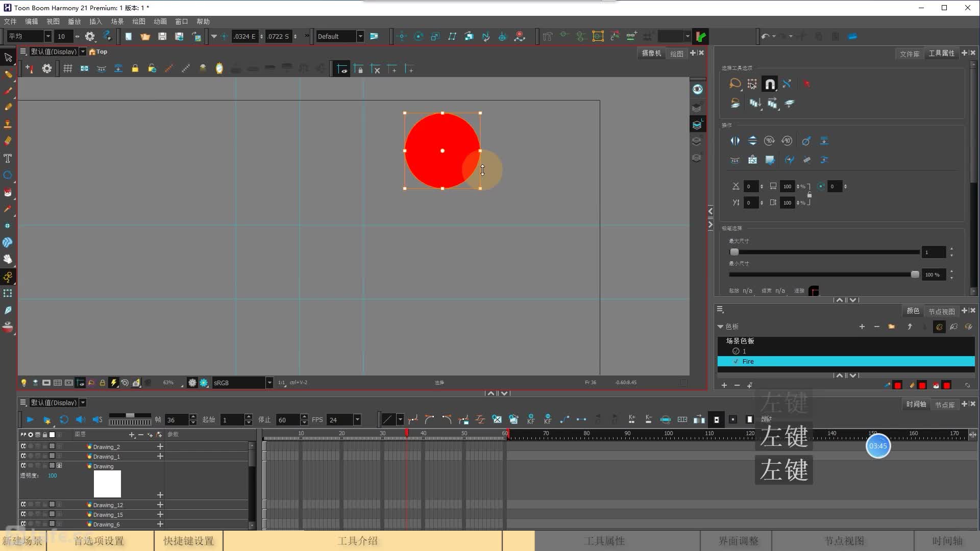Open the smoothing mode dropdown in top toolbar
Screen dimensions: 980x551
[x=47, y=36]
